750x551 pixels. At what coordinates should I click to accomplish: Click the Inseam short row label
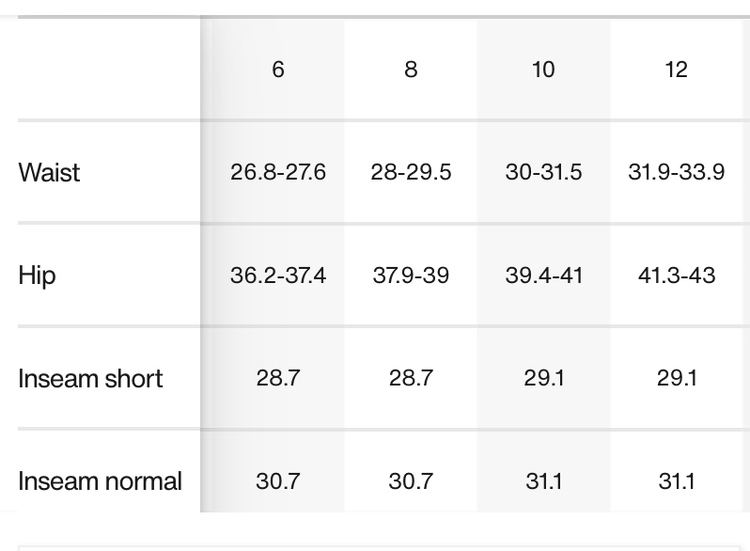[90, 379]
